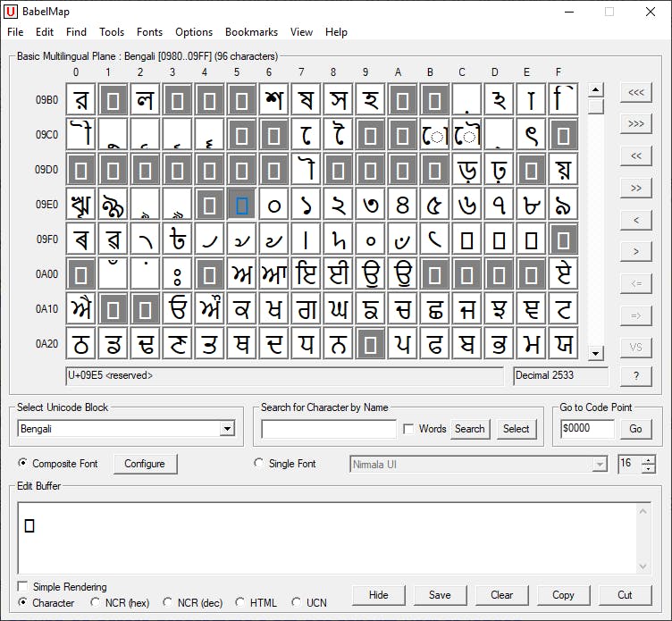Open the Nirmala UI font dropdown
This screenshot has width=672, height=621.
click(x=600, y=465)
